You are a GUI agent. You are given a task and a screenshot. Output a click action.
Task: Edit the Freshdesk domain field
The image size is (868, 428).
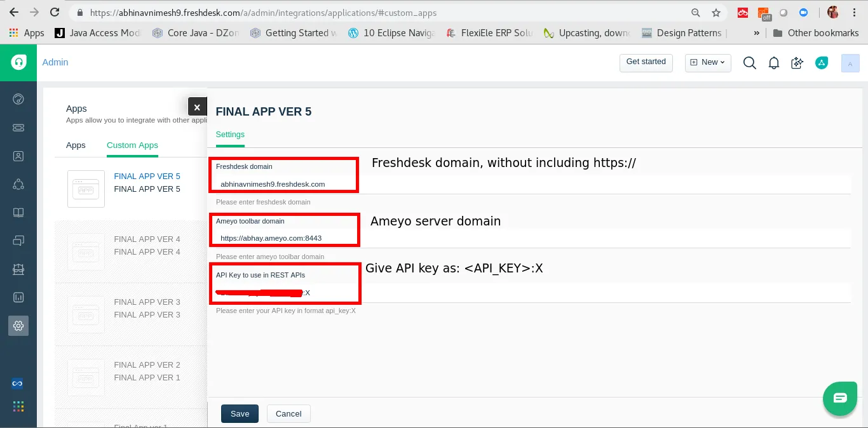point(532,184)
